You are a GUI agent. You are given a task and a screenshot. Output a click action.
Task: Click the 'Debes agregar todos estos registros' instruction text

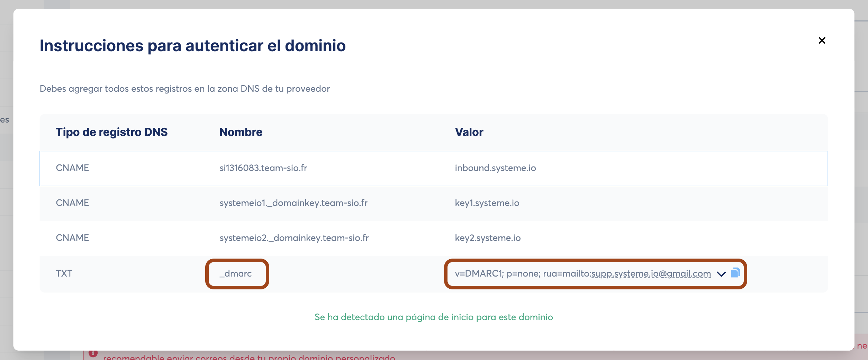(185, 89)
